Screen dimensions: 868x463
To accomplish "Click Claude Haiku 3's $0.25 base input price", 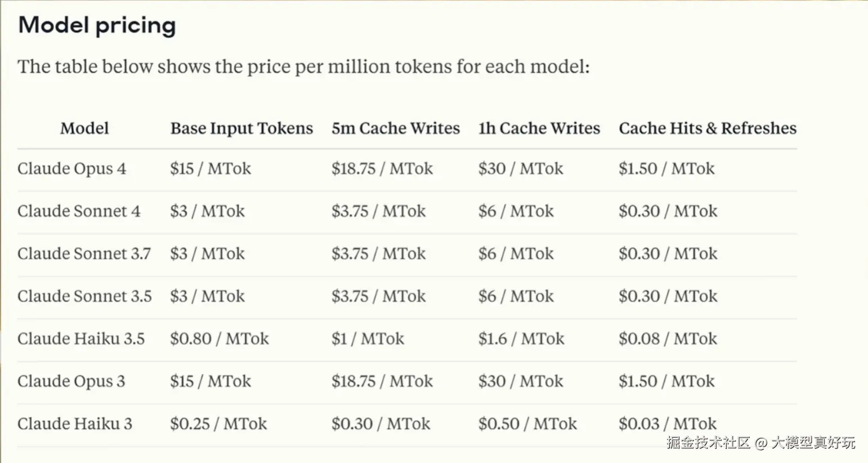I will coord(218,424).
